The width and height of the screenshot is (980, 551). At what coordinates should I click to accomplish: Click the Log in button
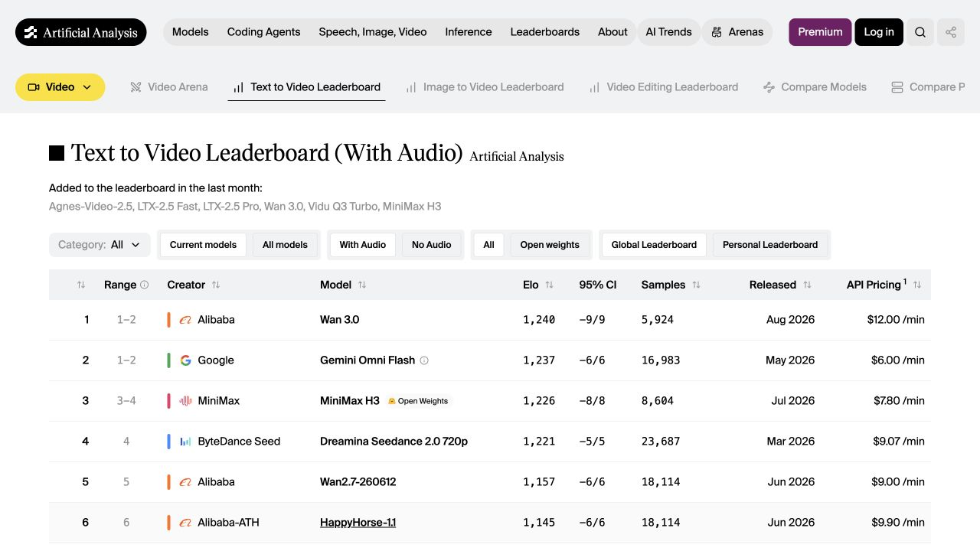(x=879, y=32)
